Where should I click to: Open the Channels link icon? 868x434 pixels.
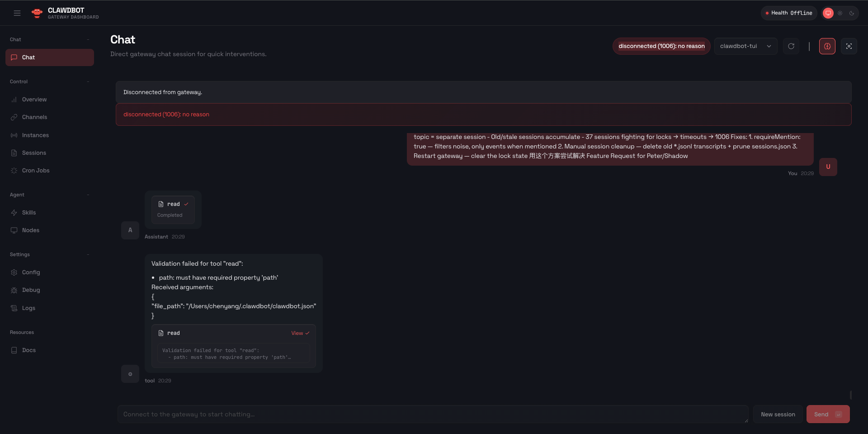coord(14,117)
